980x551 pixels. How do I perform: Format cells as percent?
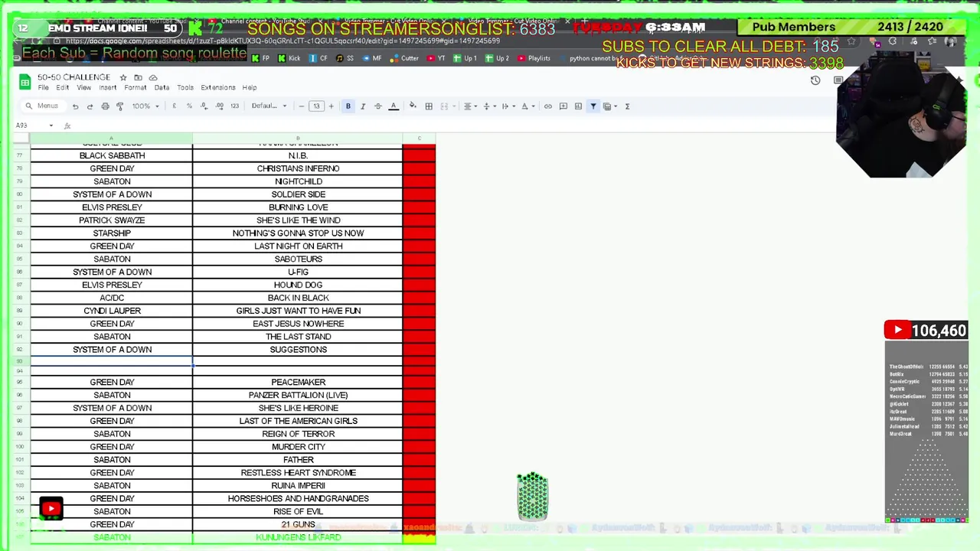coord(189,106)
